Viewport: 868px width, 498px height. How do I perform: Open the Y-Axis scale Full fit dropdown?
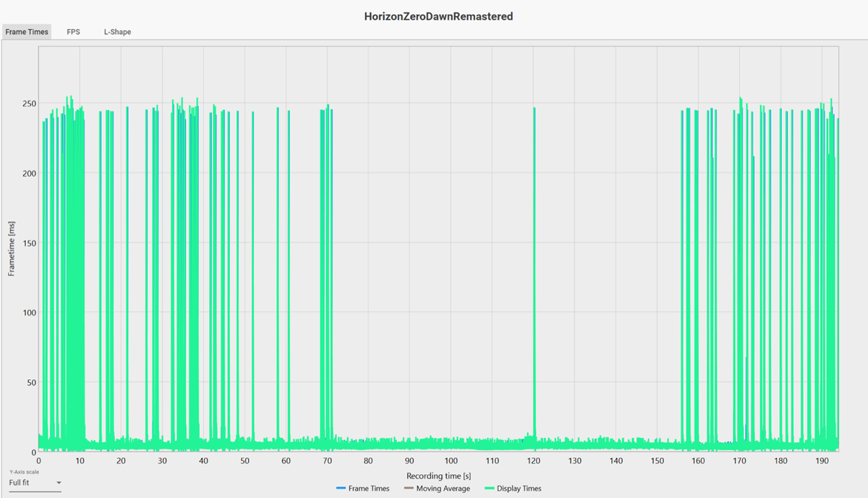(x=35, y=482)
